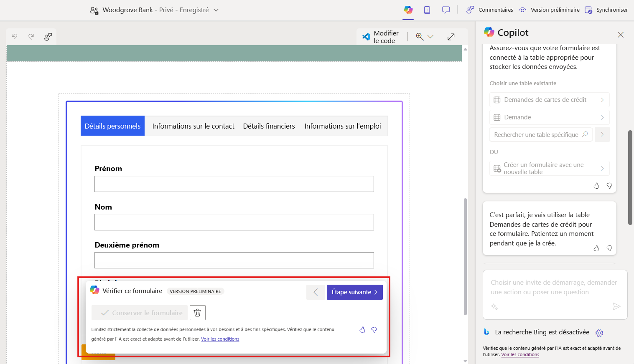Give thumbs down on the Demandes de cartes message
Viewport: 634px width, 364px height.
[x=609, y=248]
